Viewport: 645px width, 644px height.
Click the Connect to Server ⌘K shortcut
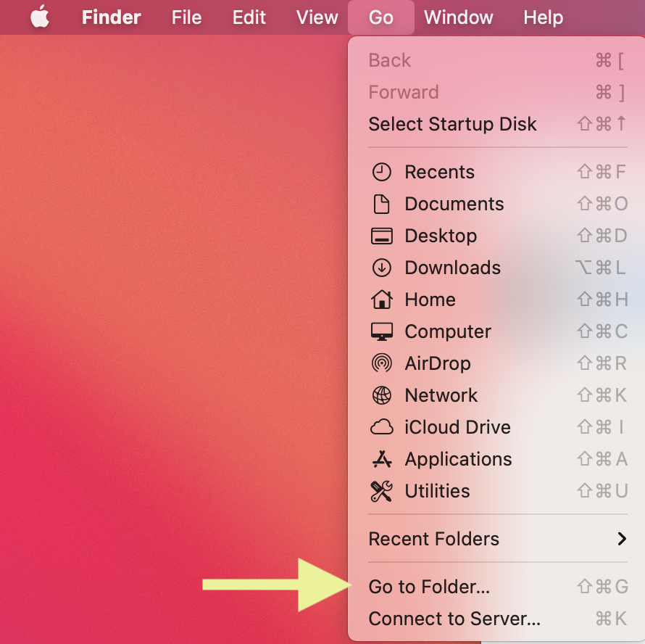click(x=611, y=619)
